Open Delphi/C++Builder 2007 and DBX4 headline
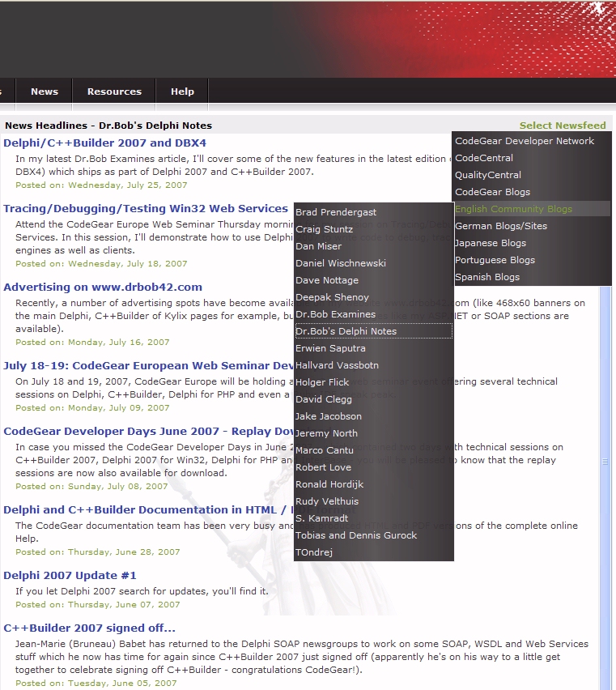This screenshot has width=616, height=690. click(x=104, y=143)
